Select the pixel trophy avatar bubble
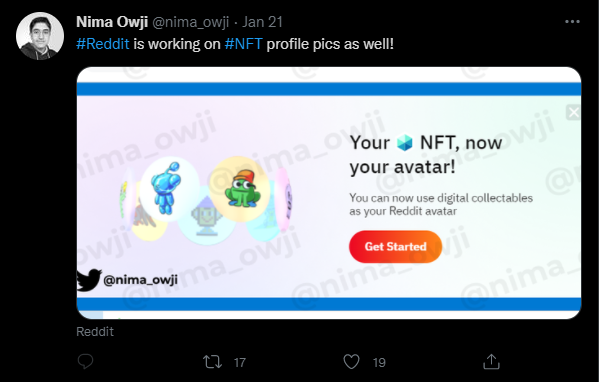The height and width of the screenshot is (382, 599). coord(207,220)
